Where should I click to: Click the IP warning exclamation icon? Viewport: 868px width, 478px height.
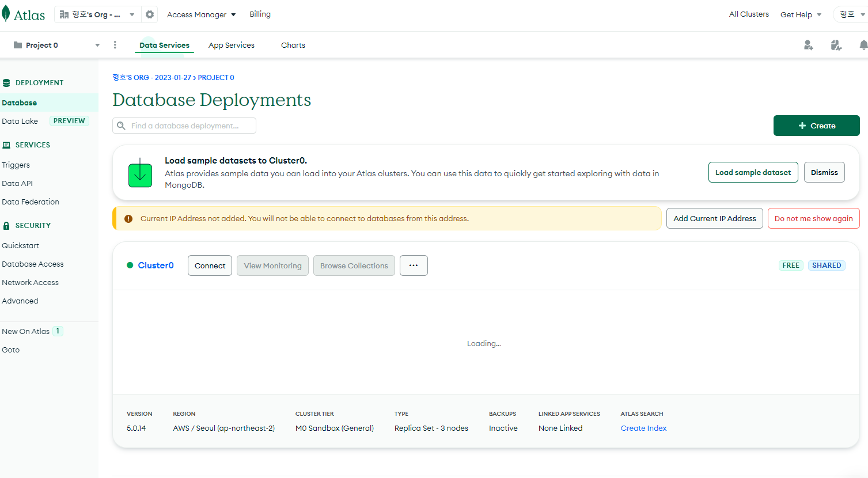coord(128,219)
